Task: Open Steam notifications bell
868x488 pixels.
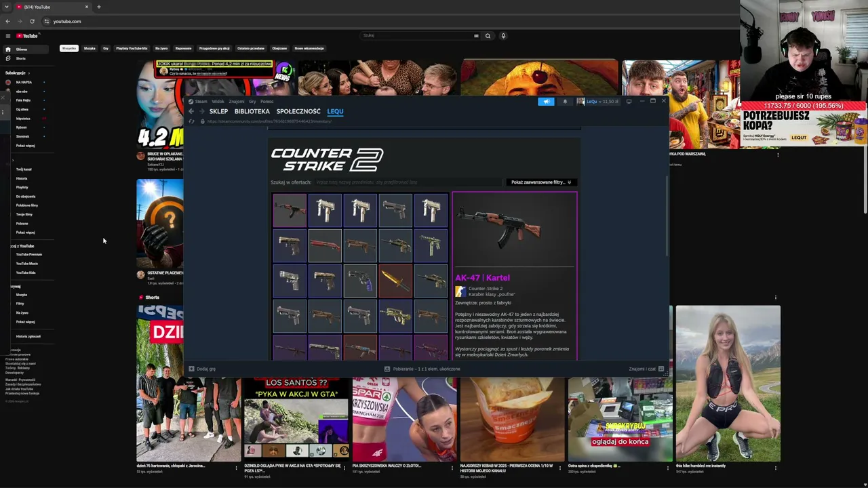Action: point(565,102)
